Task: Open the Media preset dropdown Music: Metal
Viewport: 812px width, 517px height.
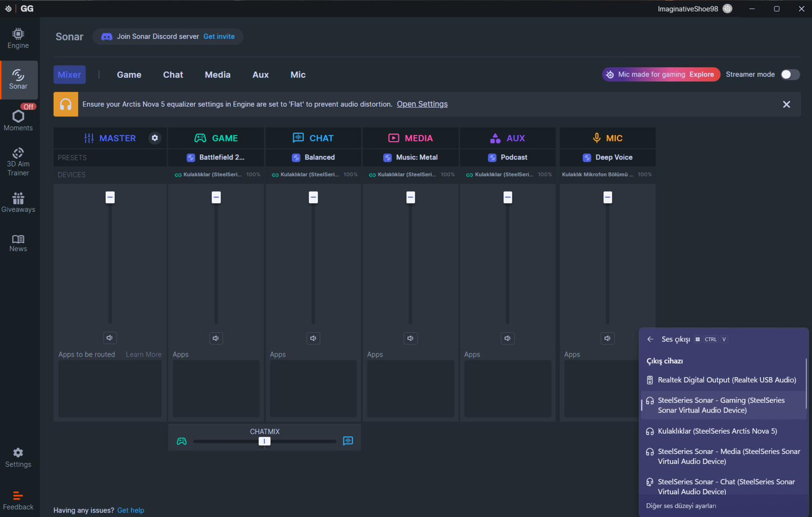Action: [x=410, y=157]
